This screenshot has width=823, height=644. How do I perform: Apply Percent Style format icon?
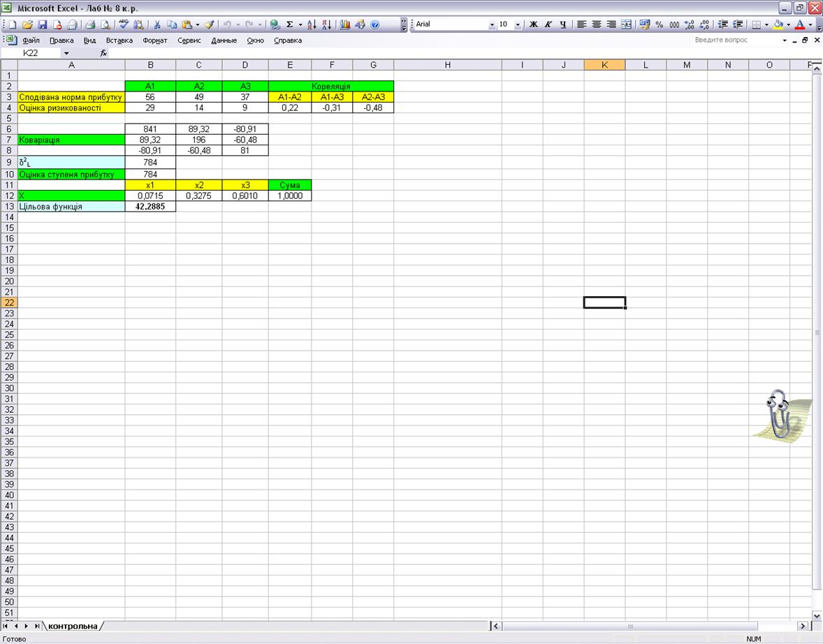coord(659,24)
